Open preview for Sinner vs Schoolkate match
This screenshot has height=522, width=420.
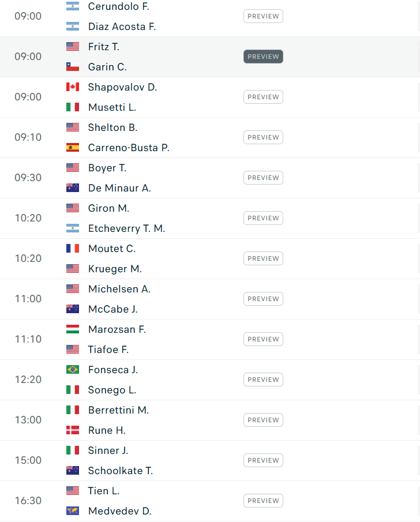click(x=263, y=460)
